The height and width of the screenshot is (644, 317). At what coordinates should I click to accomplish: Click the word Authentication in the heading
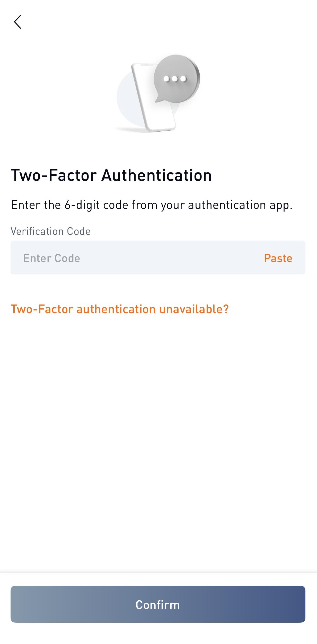pos(157,175)
